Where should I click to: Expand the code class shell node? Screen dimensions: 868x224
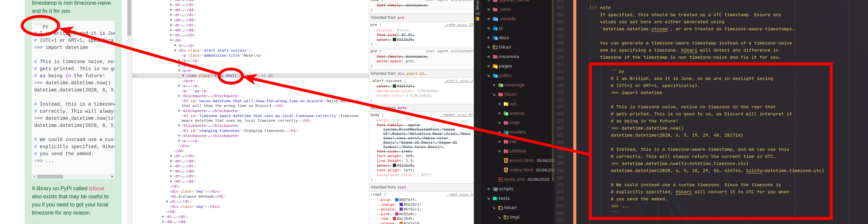(x=184, y=76)
